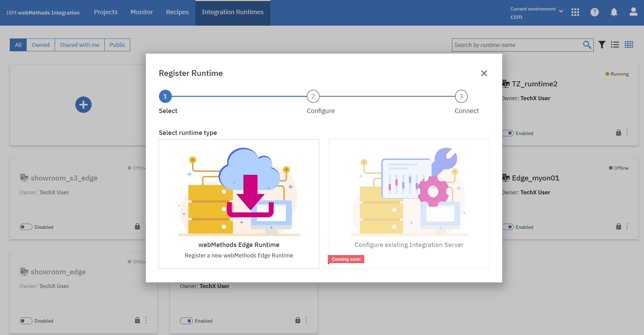Select the Owned filter tab

point(41,45)
